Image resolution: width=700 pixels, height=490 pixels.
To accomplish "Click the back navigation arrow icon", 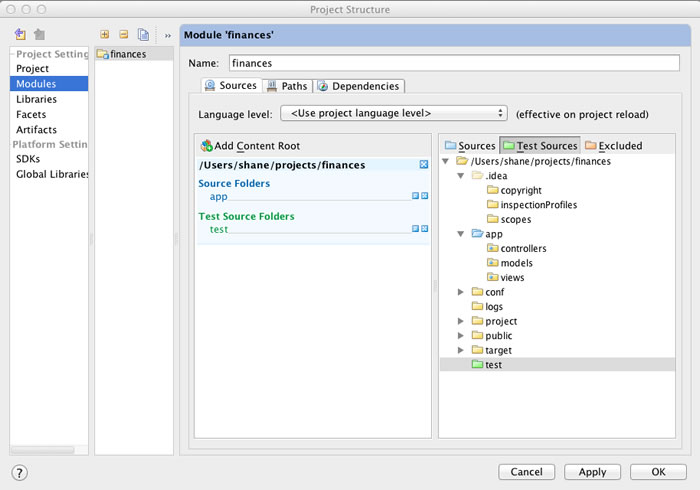I will point(20,35).
